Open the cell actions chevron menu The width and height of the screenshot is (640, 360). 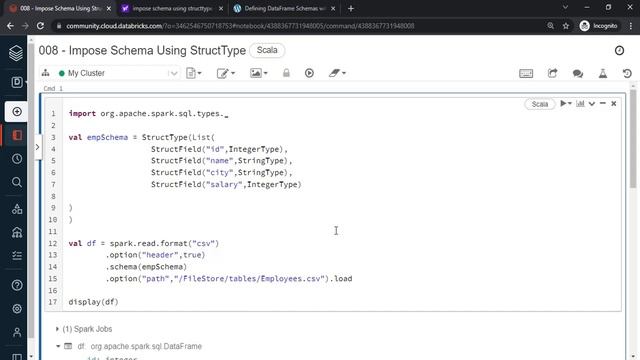point(592,104)
